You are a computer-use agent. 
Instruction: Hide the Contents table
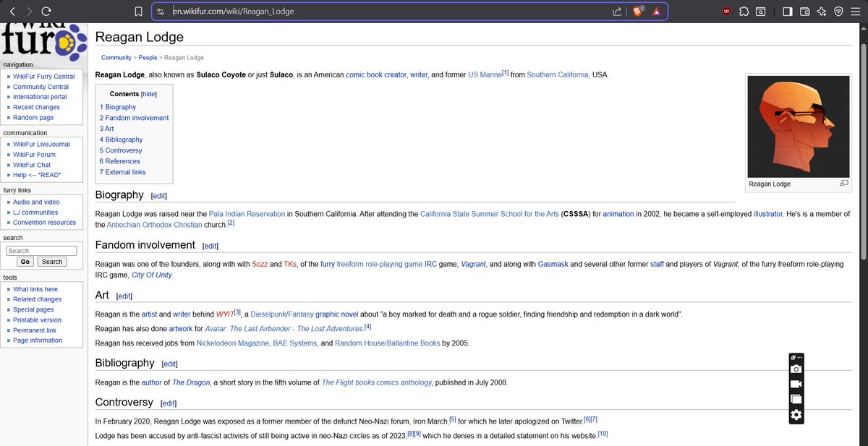[x=148, y=94]
